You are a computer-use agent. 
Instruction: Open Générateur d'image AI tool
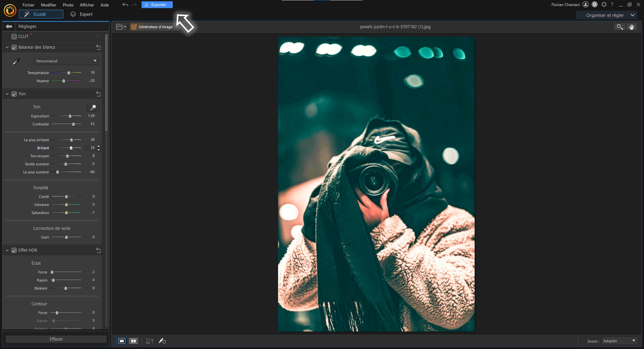(x=152, y=27)
